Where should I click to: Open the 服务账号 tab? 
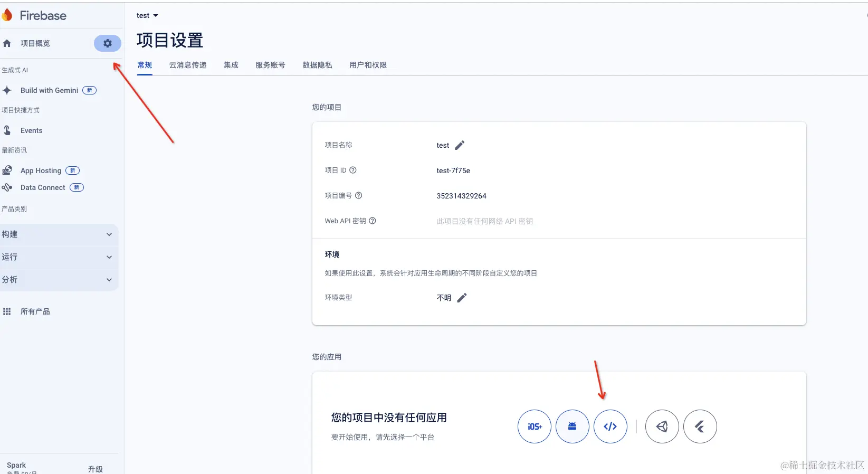pos(270,65)
